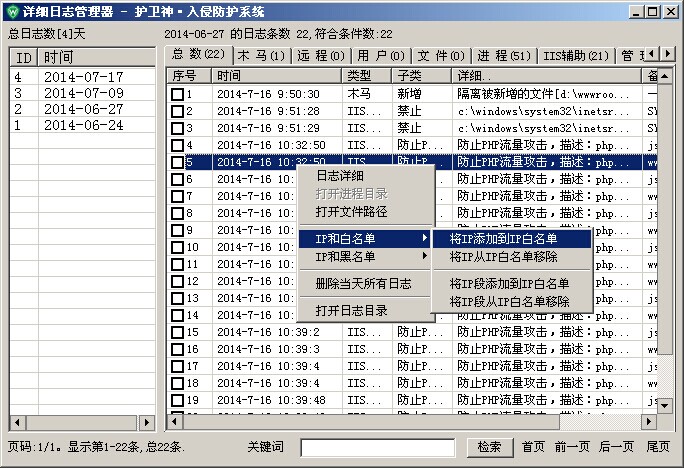The height and width of the screenshot is (468, 684).
Task: Tick the checkbox for log row 1
Action: [177, 94]
